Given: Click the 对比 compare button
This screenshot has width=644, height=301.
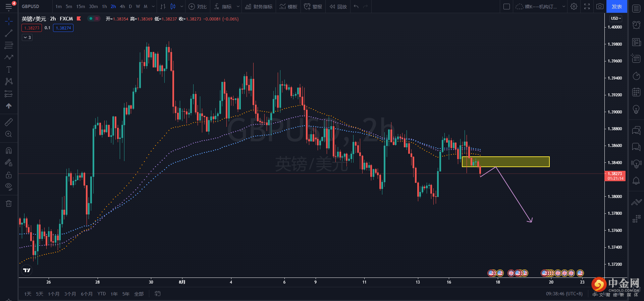Looking at the screenshot, I should click(198, 7).
